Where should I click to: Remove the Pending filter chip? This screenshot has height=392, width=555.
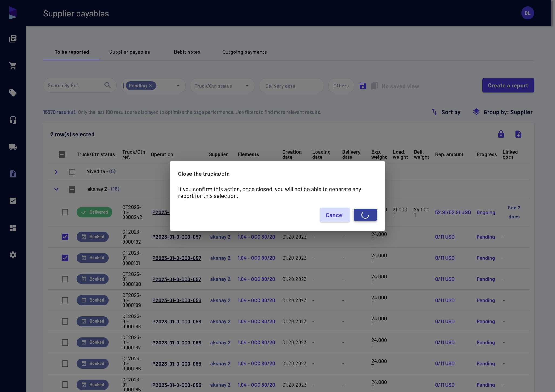click(151, 86)
